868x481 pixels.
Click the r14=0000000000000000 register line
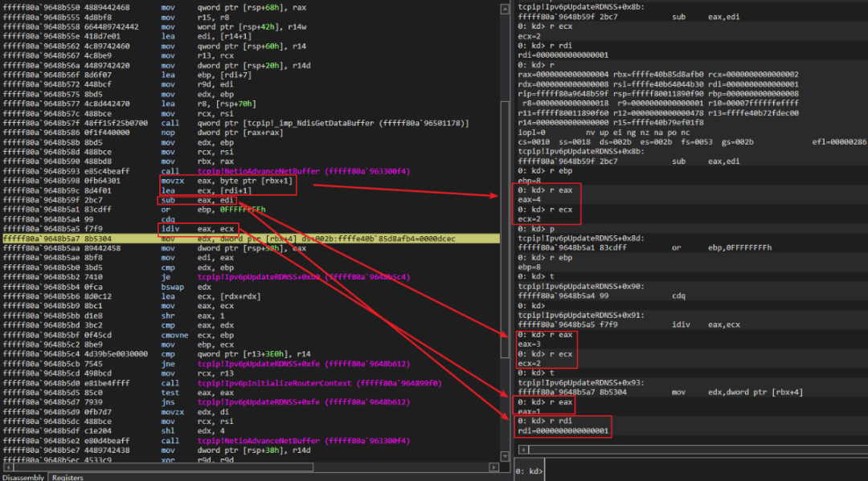coord(611,123)
